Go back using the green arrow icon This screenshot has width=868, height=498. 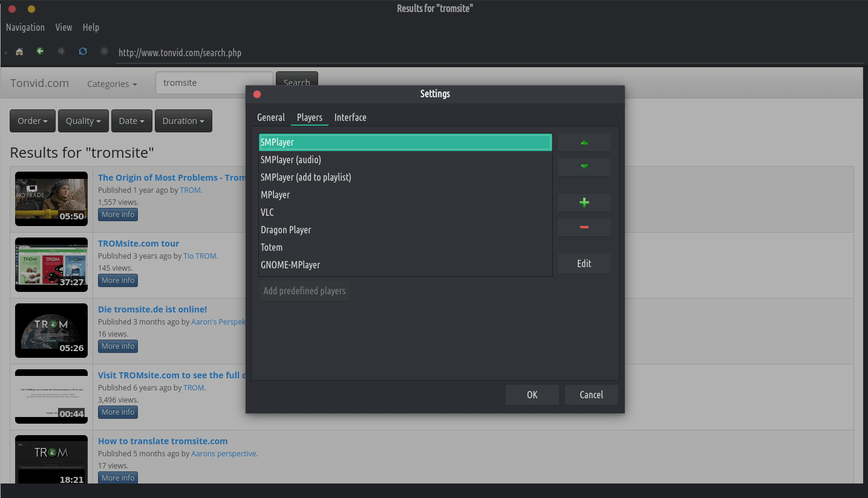(40, 52)
